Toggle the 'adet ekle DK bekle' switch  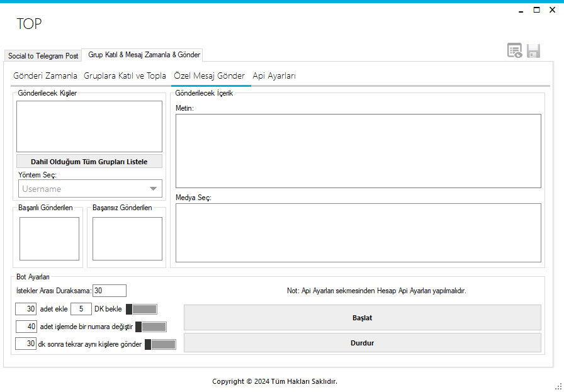point(142,310)
